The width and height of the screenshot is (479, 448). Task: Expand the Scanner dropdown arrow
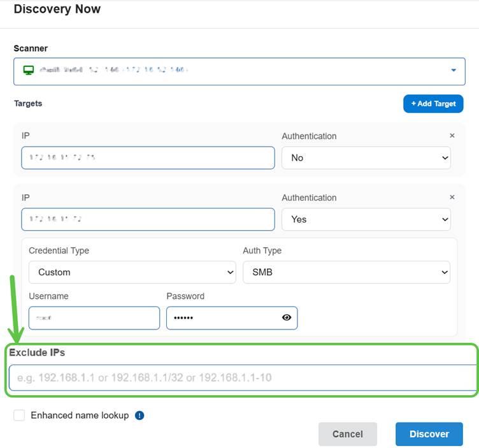point(454,71)
